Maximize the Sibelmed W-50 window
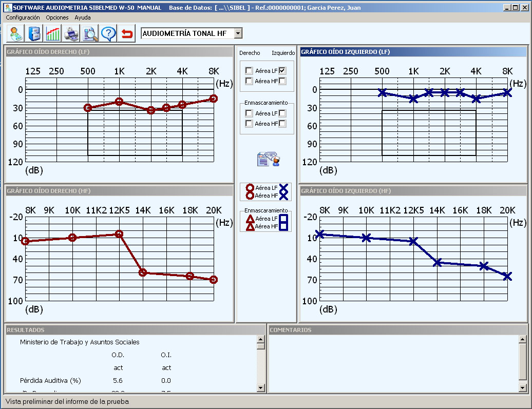 tap(516, 8)
